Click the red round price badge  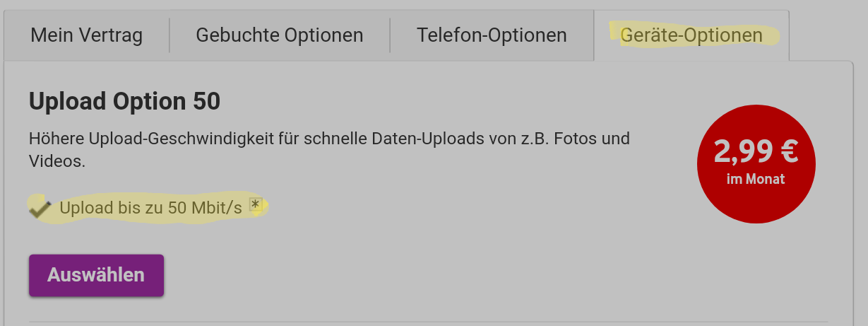click(756, 164)
